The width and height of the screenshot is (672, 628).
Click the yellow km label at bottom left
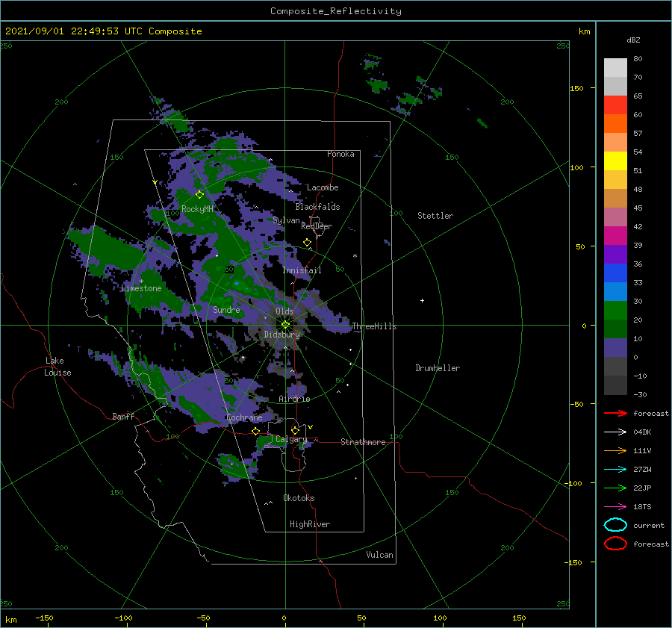11,620
